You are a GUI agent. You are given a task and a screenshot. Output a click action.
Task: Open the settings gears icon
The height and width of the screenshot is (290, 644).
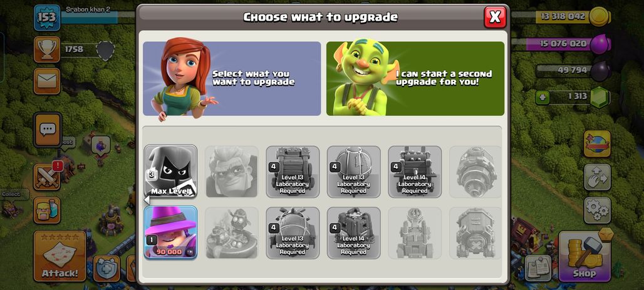597,210
